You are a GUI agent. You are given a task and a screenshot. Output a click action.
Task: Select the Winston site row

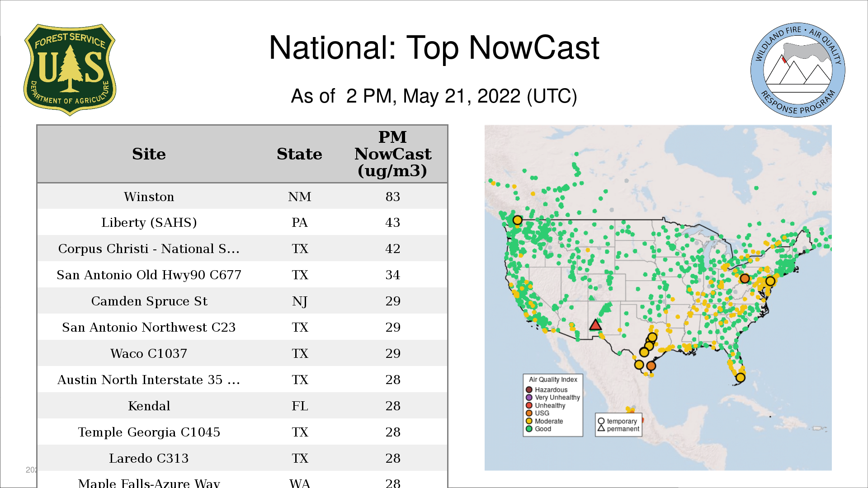(x=149, y=197)
